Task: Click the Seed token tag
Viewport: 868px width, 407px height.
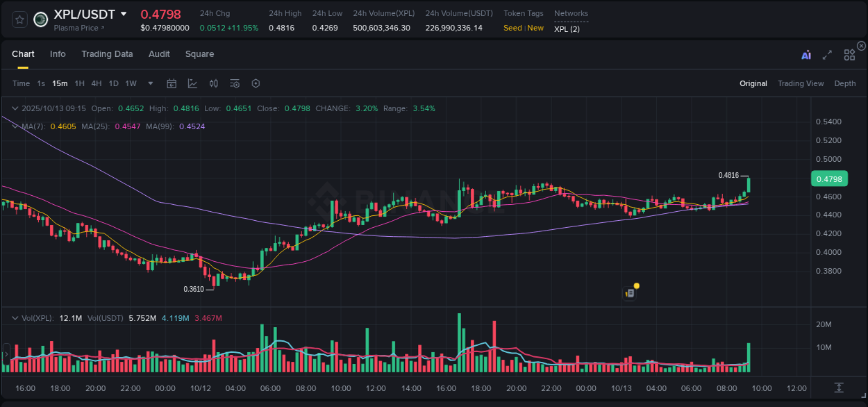Action: pos(512,28)
